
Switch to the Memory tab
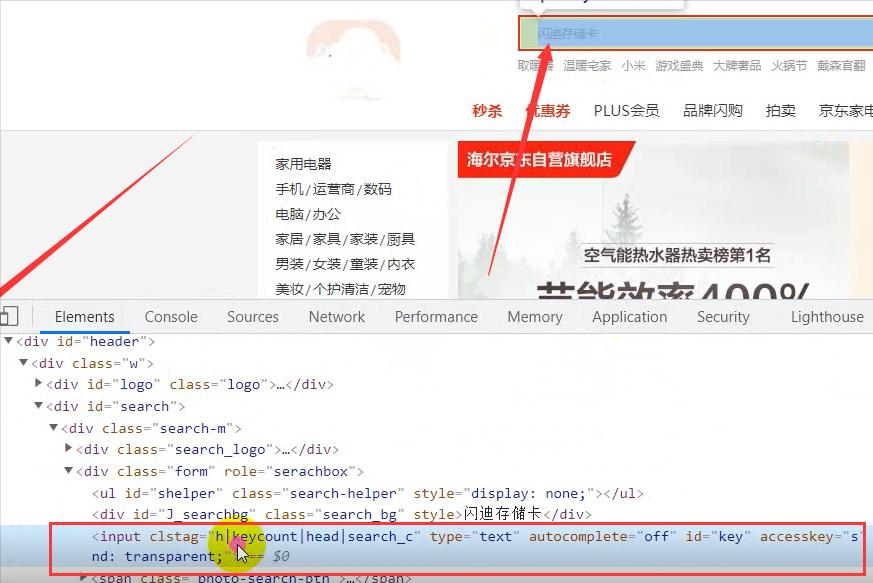point(535,316)
